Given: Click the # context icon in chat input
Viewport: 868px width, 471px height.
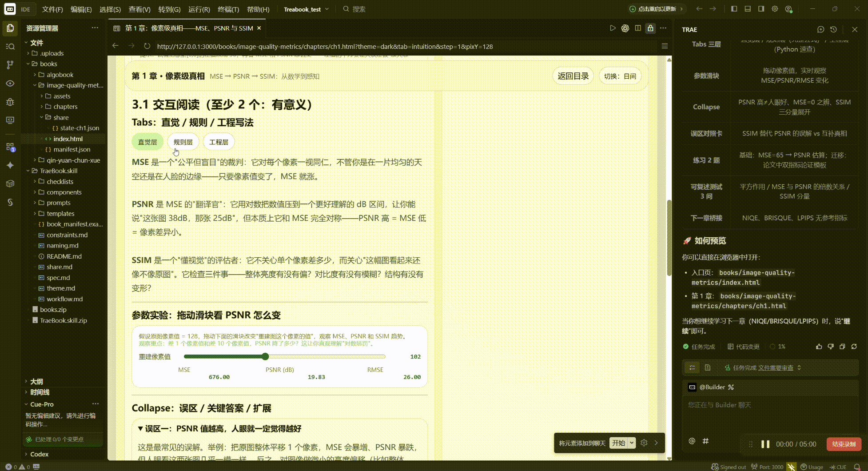Looking at the screenshot, I should pos(705,441).
